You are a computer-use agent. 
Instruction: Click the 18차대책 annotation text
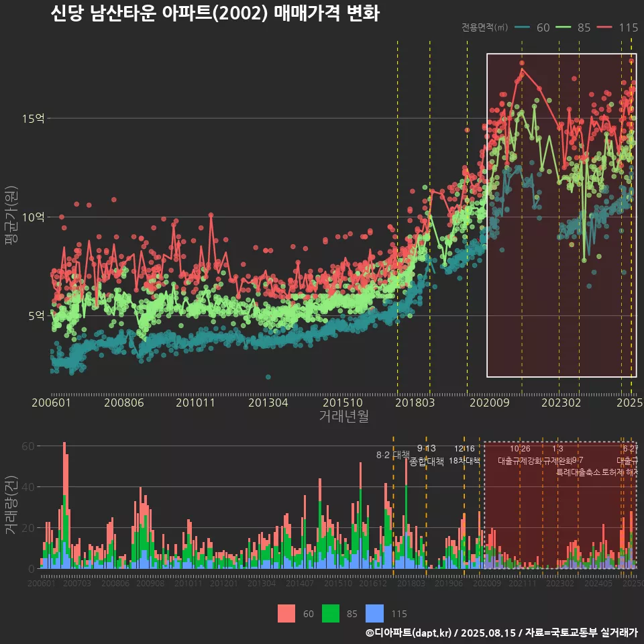[x=464, y=460]
